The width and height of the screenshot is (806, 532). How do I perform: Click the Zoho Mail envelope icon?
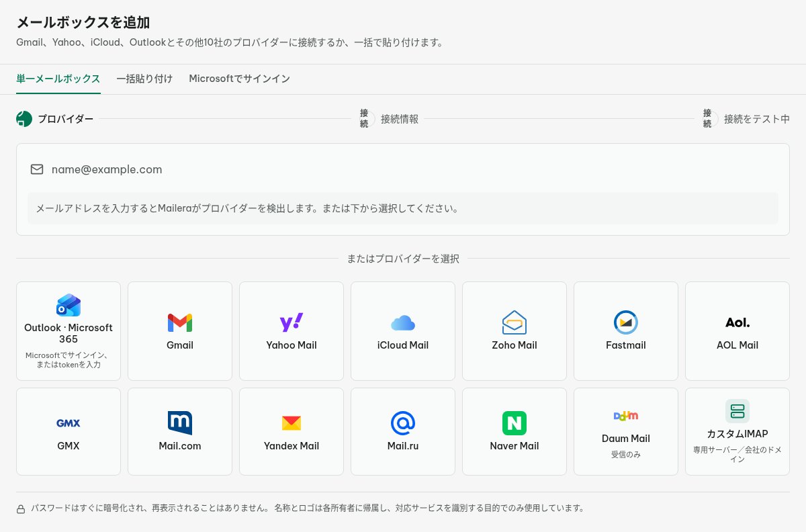click(x=514, y=322)
